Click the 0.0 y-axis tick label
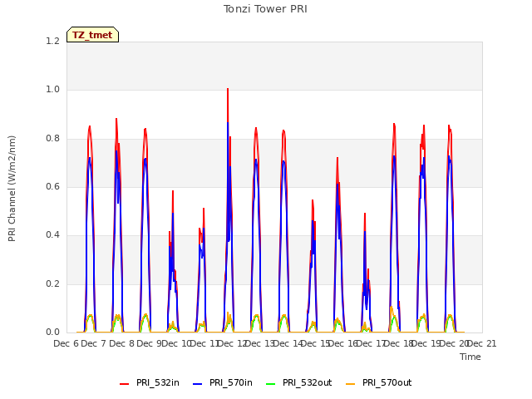532x399 pixels. [52, 332]
